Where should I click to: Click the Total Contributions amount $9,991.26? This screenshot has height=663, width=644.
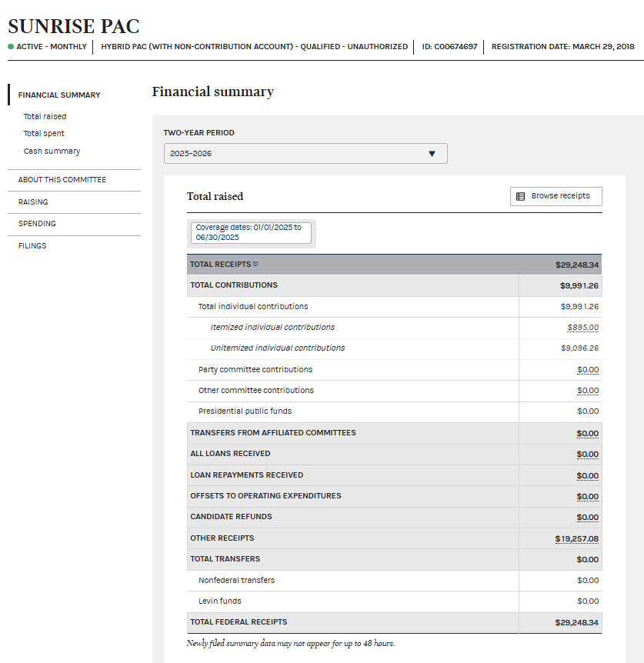(x=579, y=285)
